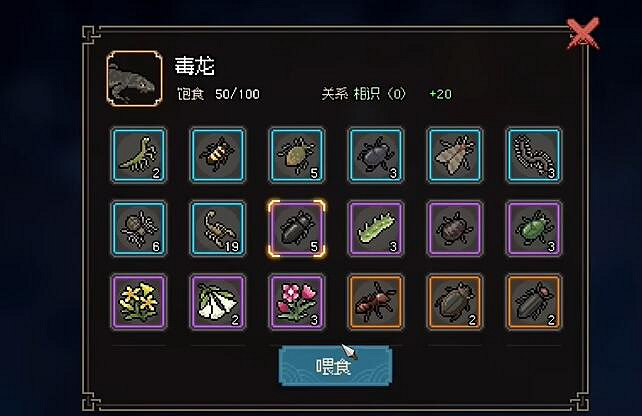Pick the green spiky caterpillar item
The image size is (642, 416).
(376, 229)
